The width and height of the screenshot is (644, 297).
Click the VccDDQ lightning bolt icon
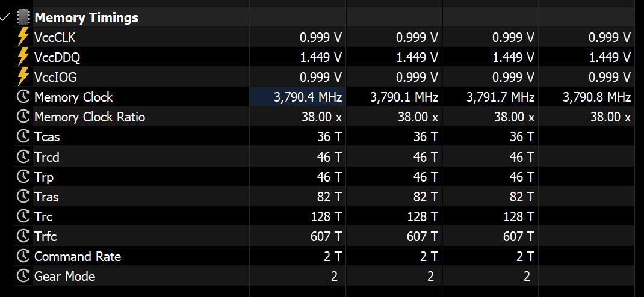click(23, 58)
